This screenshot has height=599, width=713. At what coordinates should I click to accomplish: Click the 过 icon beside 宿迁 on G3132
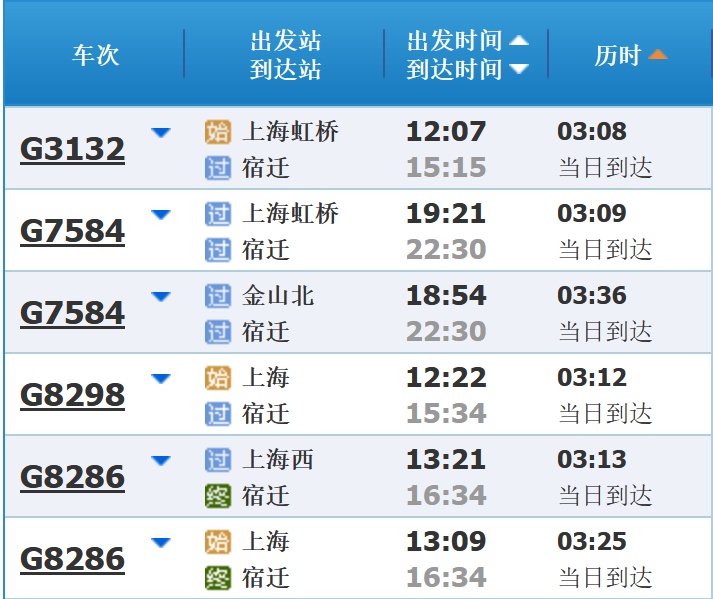(217, 167)
